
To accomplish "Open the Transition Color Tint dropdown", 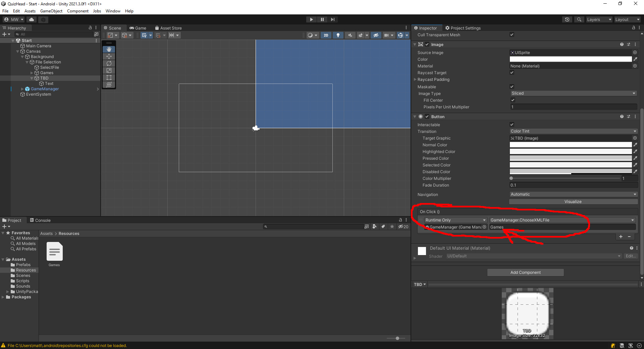I will (x=573, y=131).
